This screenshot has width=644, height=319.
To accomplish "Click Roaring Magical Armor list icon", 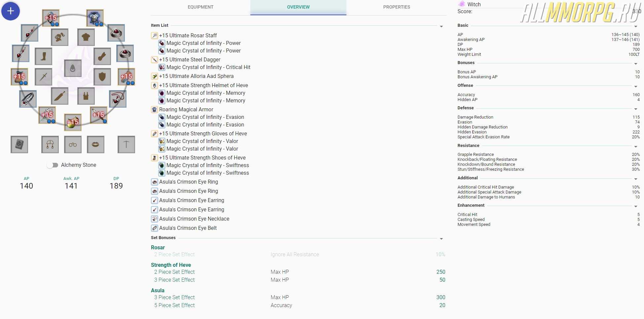I will click(154, 109).
